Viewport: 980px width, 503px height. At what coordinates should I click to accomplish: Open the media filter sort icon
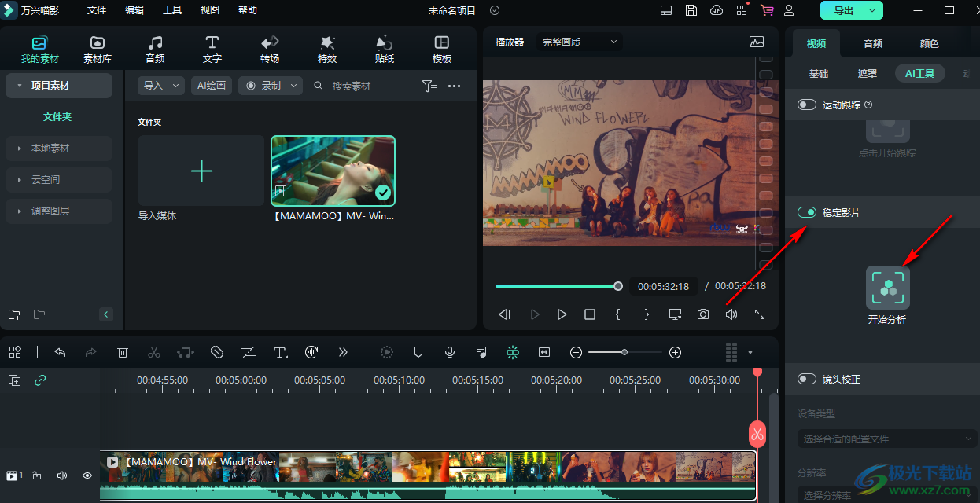429,86
